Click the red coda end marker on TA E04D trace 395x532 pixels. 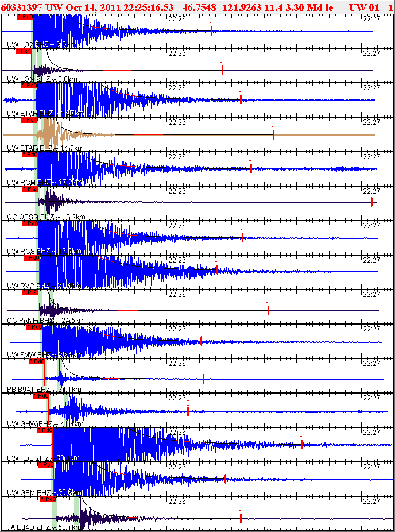coord(241,518)
